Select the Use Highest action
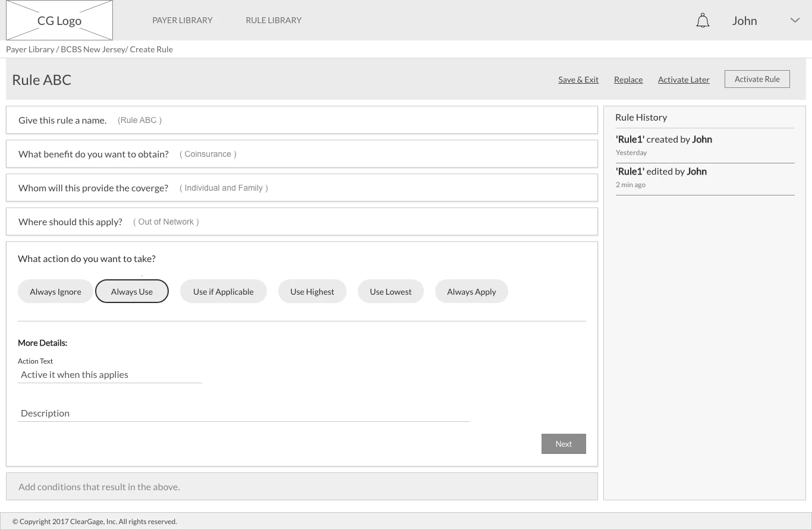 coord(312,292)
